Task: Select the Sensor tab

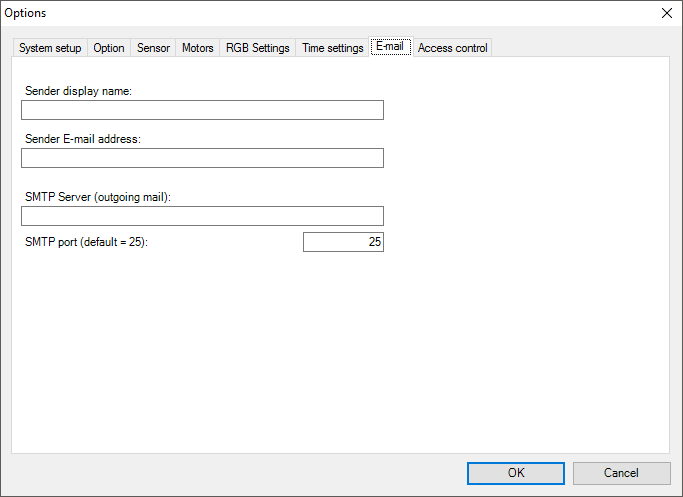Action: pos(153,48)
